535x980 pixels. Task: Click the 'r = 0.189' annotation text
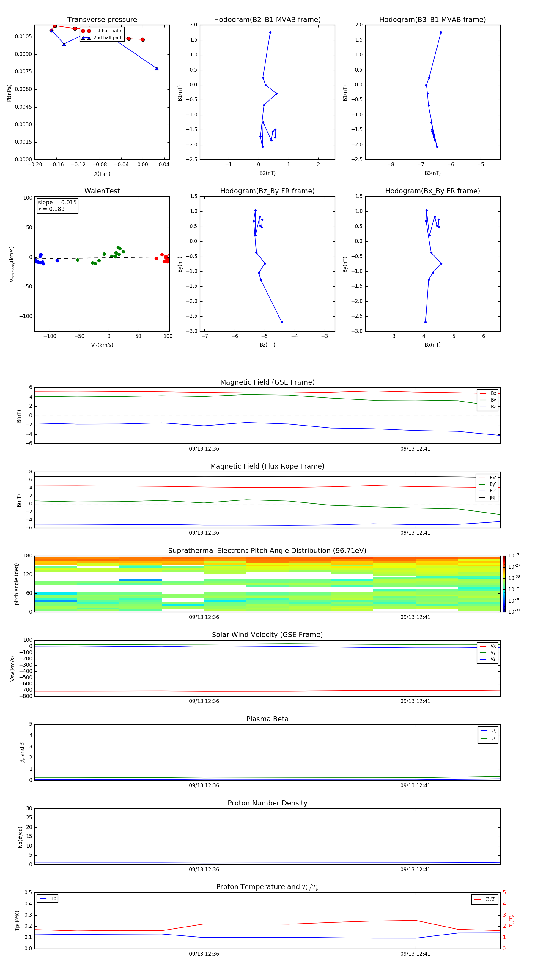[51, 209]
